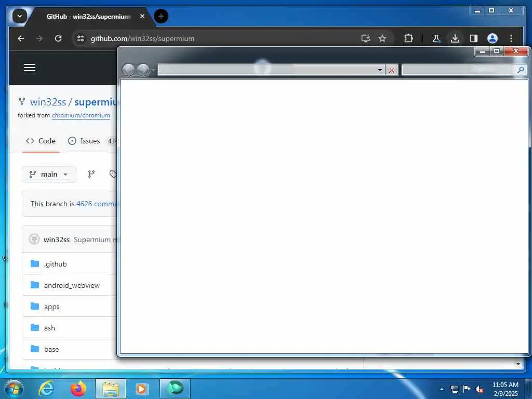Show hidden system tray icons

tap(442, 389)
